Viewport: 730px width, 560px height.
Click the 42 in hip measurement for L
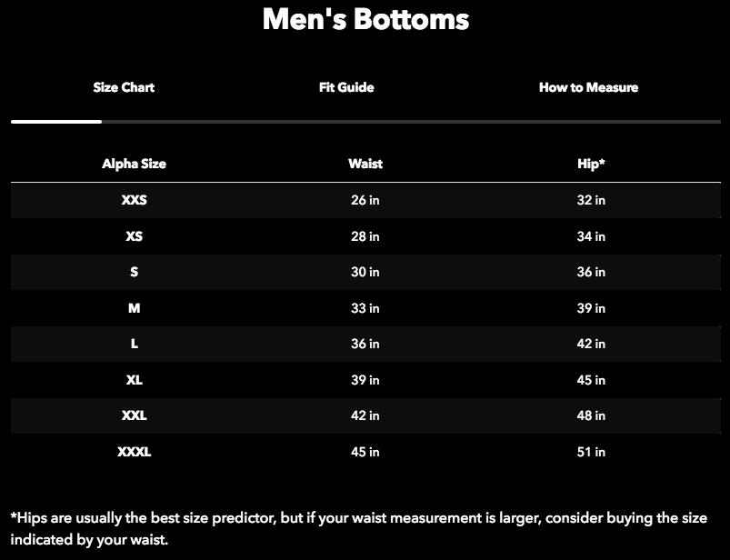pos(591,344)
